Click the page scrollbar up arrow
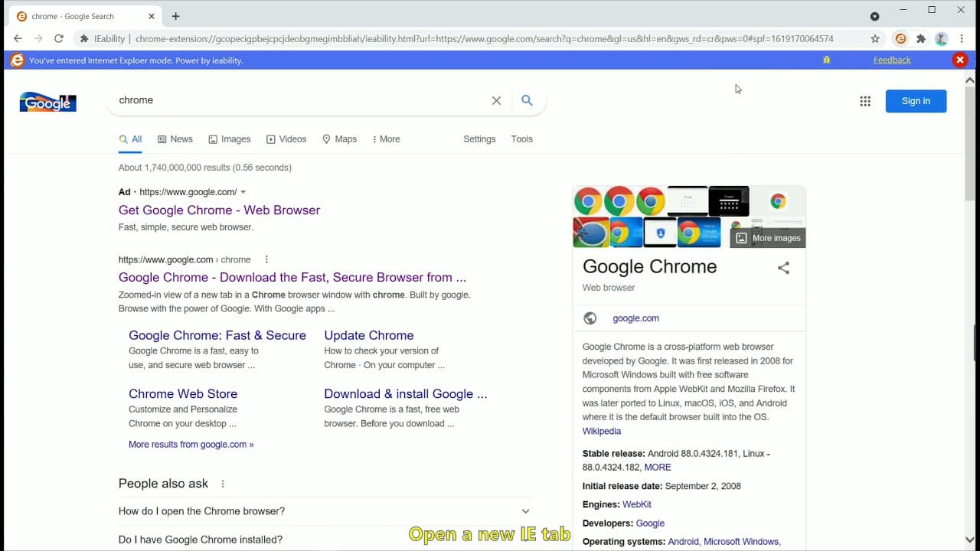Screen dimensions: 980x551 click(x=970, y=80)
